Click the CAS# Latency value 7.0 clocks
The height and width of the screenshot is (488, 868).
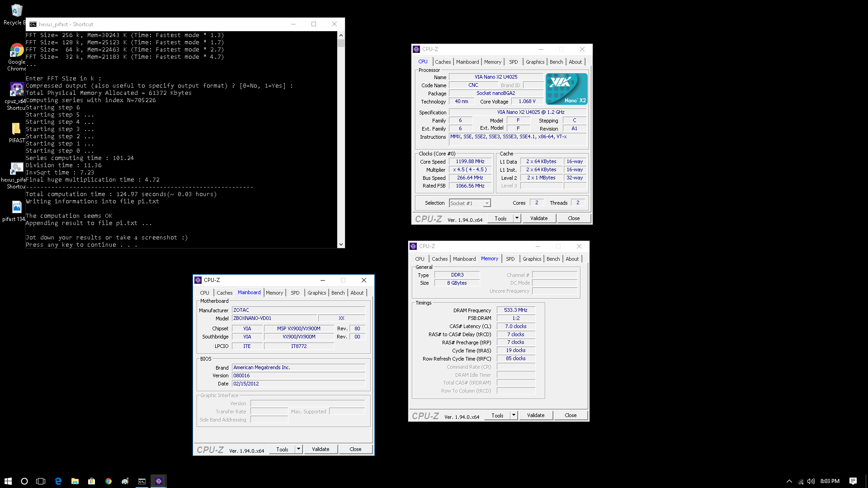click(516, 327)
